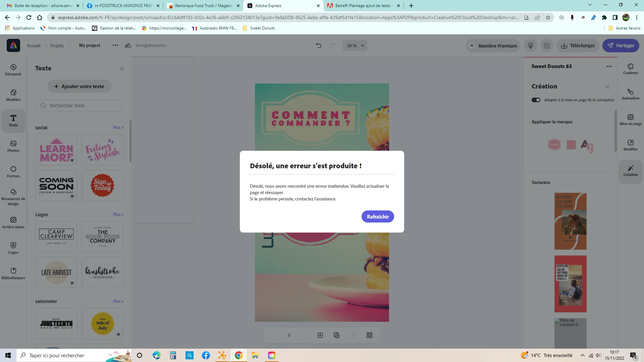Click the undo arrow icon
Screen dimensions: 644x362
coord(318,46)
